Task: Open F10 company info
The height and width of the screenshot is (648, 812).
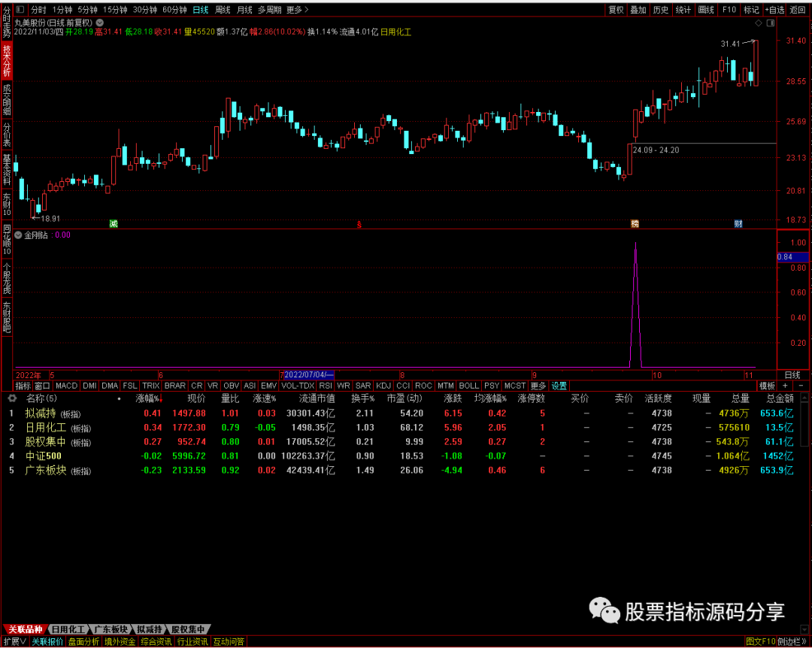Action: pyautogui.click(x=729, y=10)
